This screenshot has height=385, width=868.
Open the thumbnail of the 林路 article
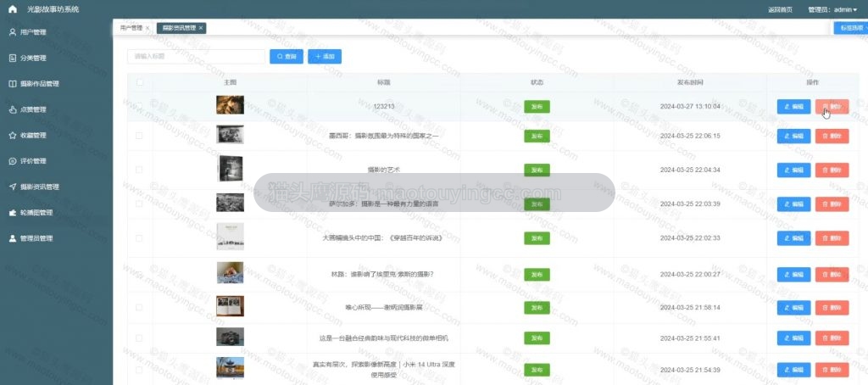(230, 272)
